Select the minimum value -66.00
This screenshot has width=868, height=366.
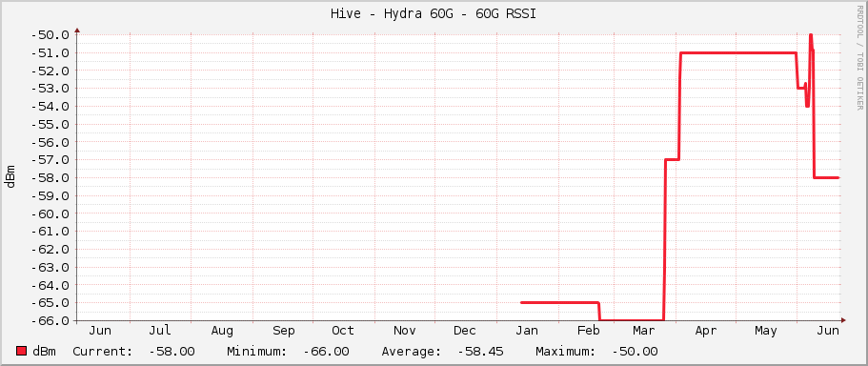(327, 352)
